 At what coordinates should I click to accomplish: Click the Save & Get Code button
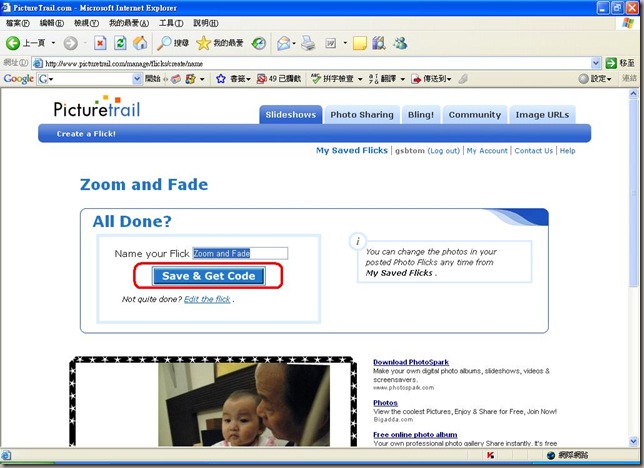[x=209, y=276]
